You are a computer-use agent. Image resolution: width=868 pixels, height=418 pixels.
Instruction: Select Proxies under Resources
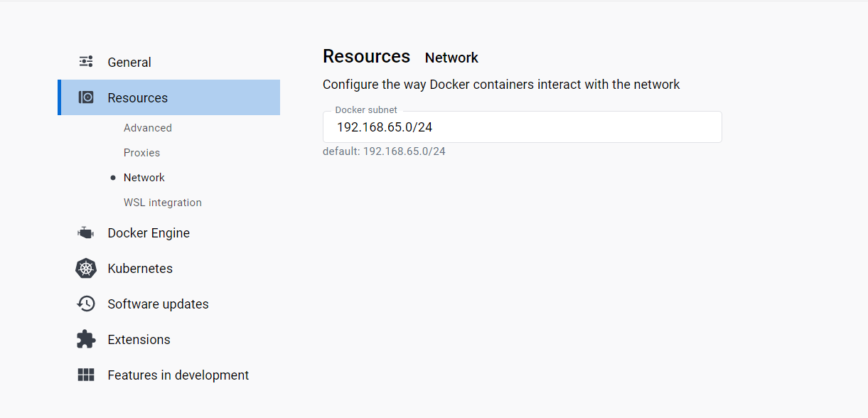click(141, 153)
